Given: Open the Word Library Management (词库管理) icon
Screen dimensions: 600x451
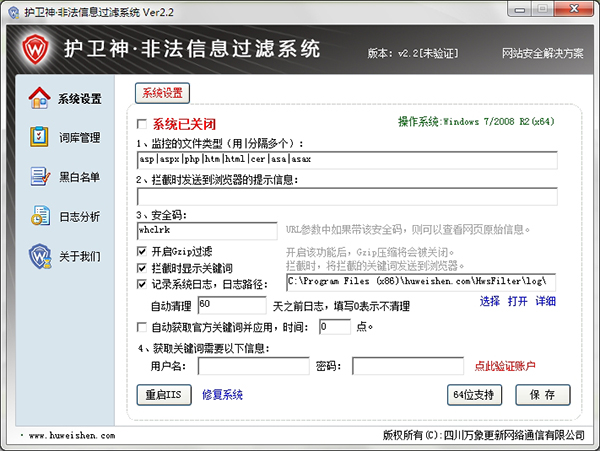Looking at the screenshot, I should (39, 137).
